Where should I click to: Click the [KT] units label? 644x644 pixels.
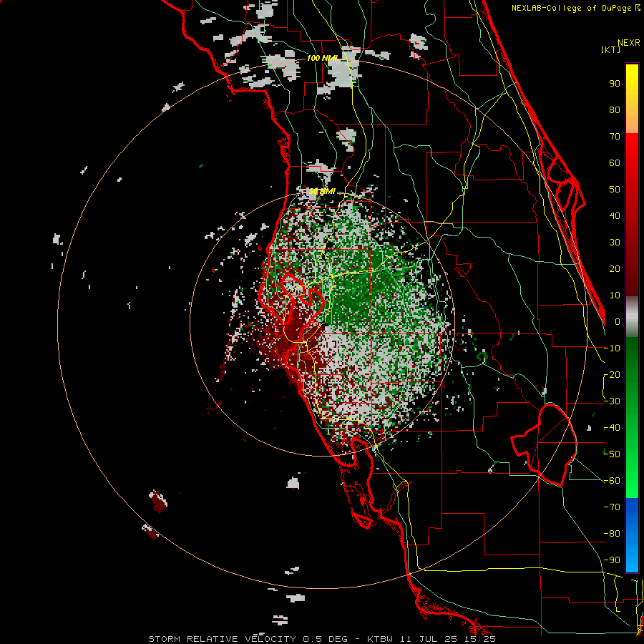(x=610, y=49)
